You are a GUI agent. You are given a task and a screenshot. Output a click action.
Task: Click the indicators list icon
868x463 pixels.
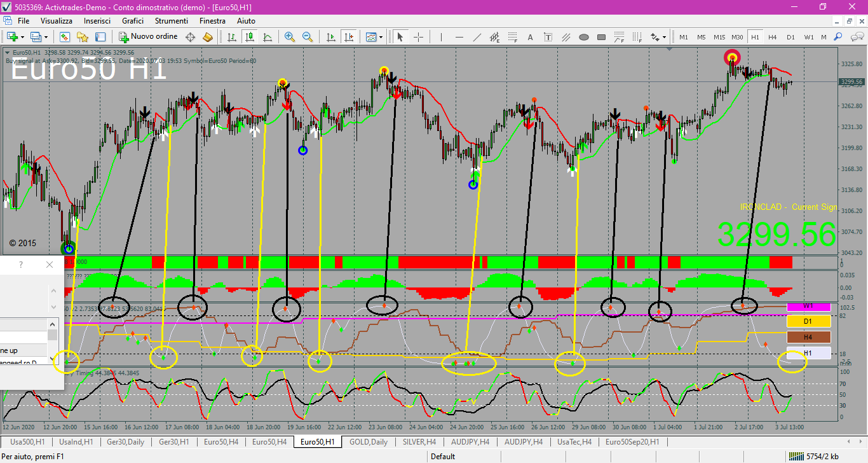[x=371, y=37]
